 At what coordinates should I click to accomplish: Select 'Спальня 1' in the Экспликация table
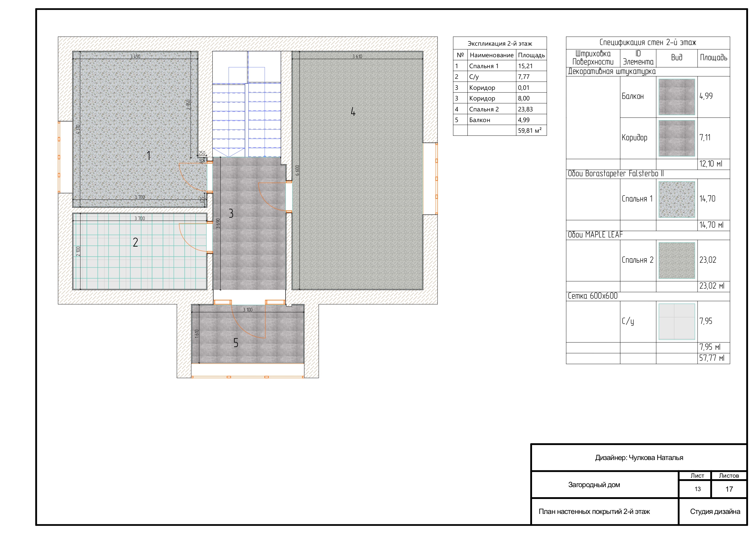(x=484, y=66)
